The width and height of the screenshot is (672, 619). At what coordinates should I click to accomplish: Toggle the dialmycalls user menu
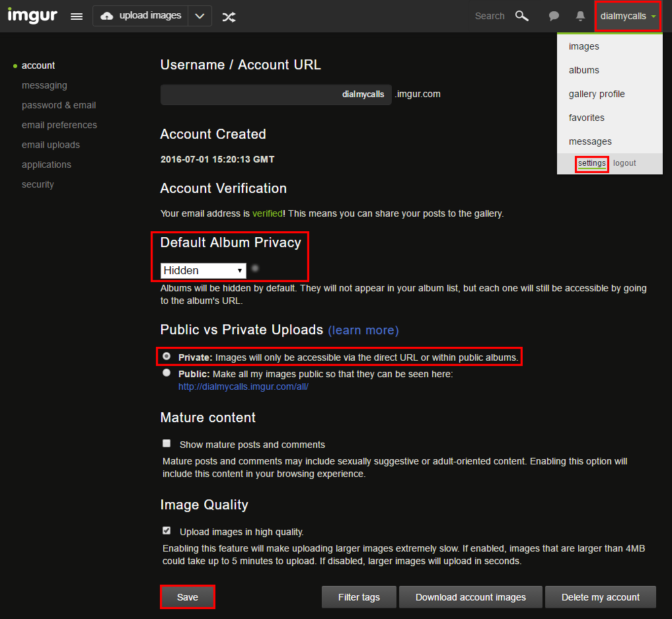click(628, 16)
